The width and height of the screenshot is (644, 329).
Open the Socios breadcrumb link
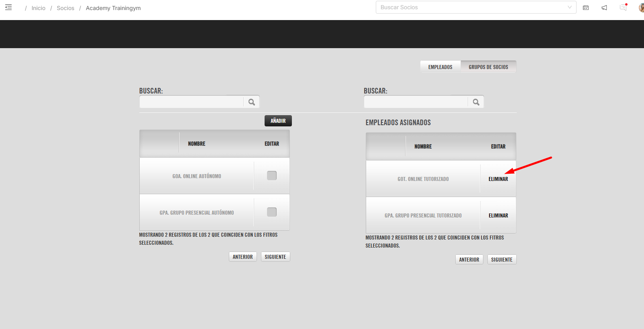pos(65,8)
